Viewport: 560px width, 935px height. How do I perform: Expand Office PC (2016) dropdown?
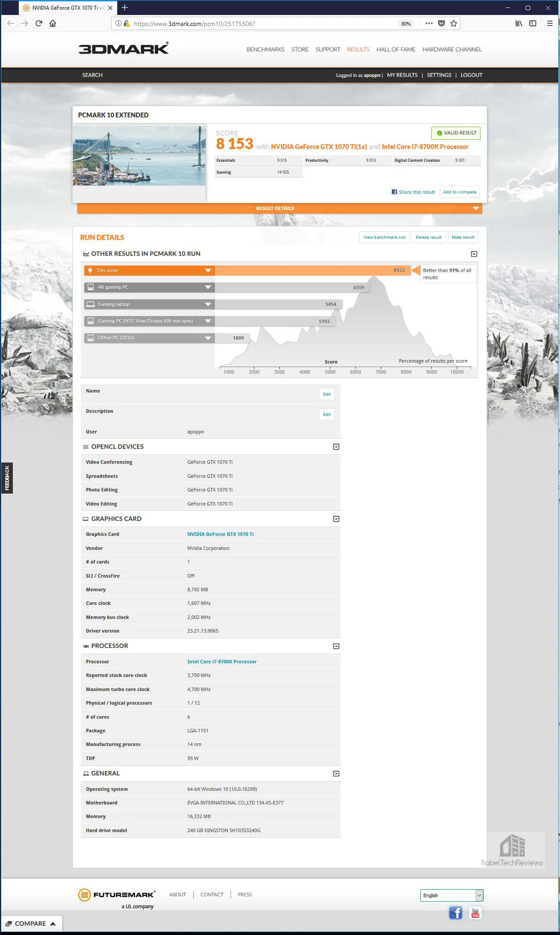click(x=208, y=338)
